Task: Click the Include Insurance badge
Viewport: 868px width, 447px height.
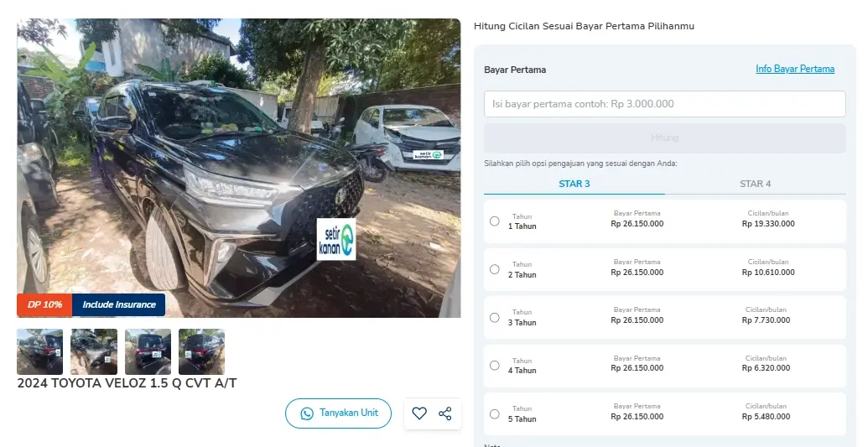Action: [119, 304]
